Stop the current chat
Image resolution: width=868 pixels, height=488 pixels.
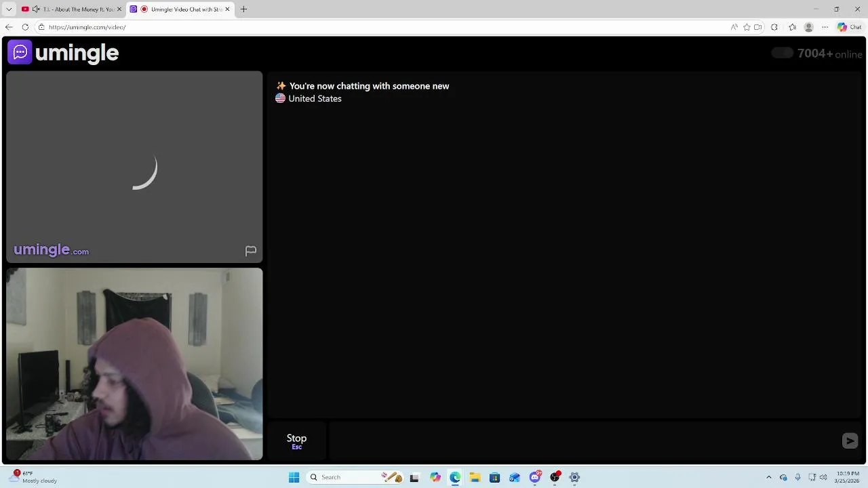[x=296, y=441]
